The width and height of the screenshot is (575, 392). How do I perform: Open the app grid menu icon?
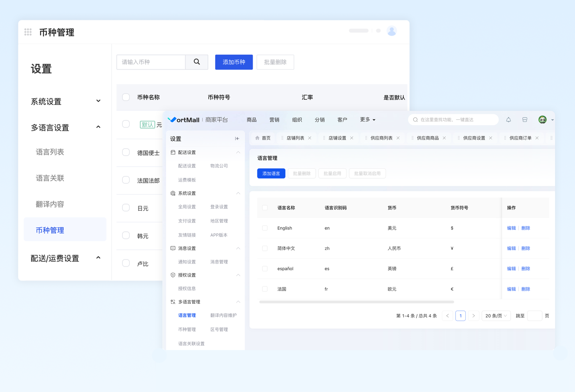(x=28, y=32)
